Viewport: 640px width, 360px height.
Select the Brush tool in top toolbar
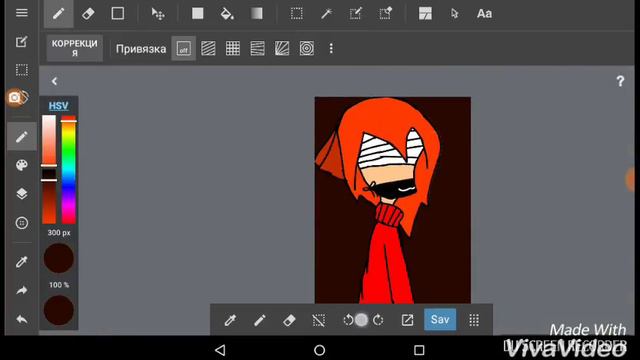tap(58, 13)
